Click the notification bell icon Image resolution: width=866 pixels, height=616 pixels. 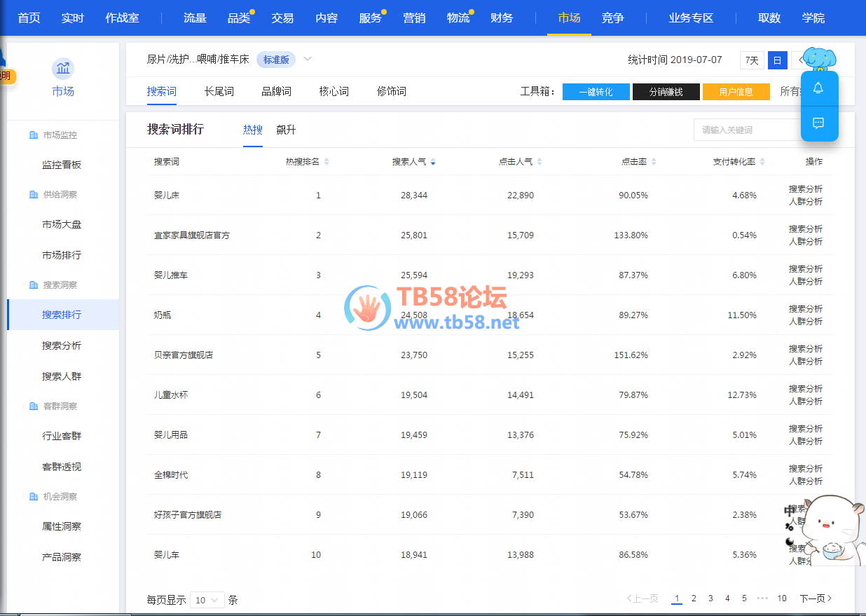pos(818,88)
